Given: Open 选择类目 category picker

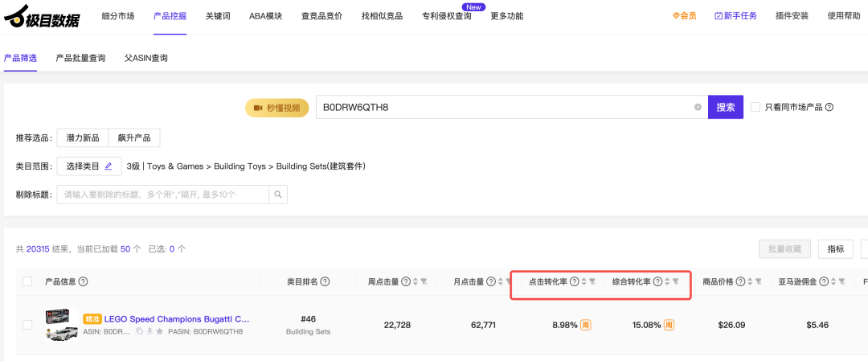Looking at the screenshot, I should [89, 166].
